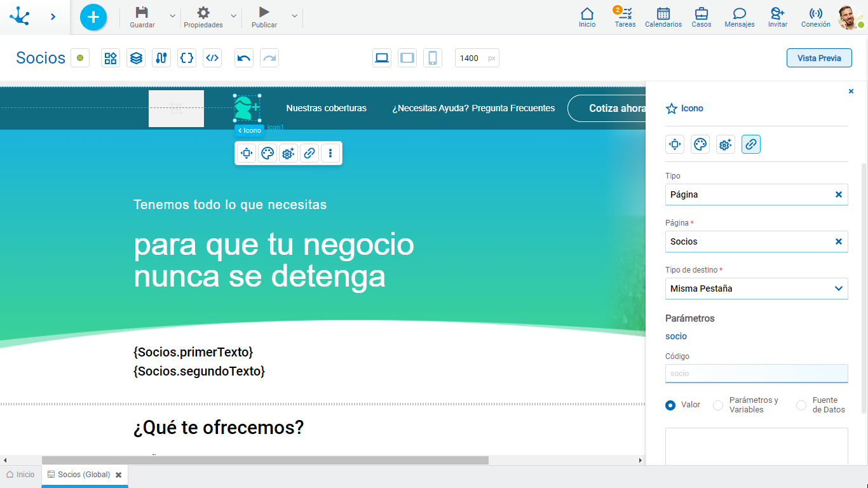Screen dimensions: 868x488
Task: Switch to the Inicio bottom tab
Action: pyautogui.click(x=20, y=475)
